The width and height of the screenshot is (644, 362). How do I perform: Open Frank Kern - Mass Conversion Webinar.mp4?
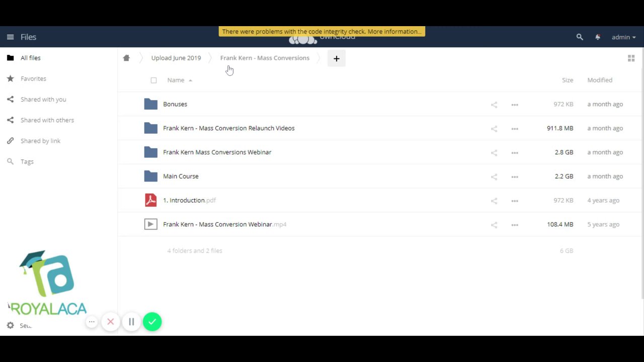[x=225, y=224]
